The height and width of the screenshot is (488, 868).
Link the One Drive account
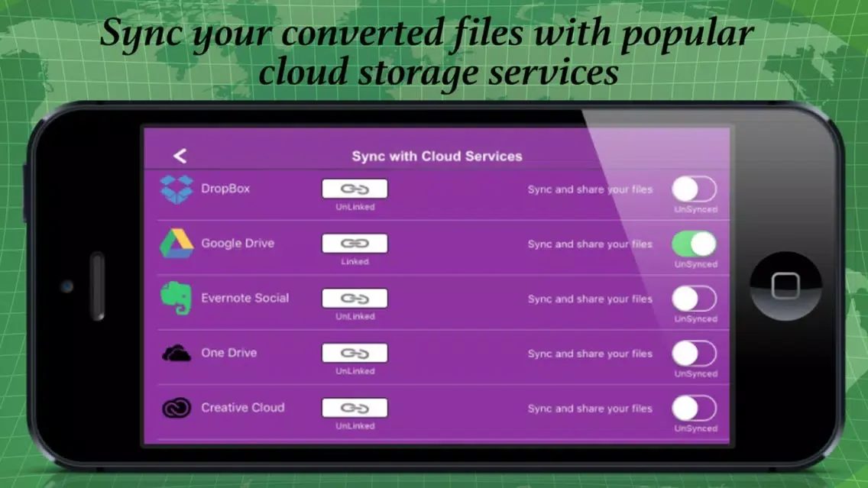[x=355, y=353]
